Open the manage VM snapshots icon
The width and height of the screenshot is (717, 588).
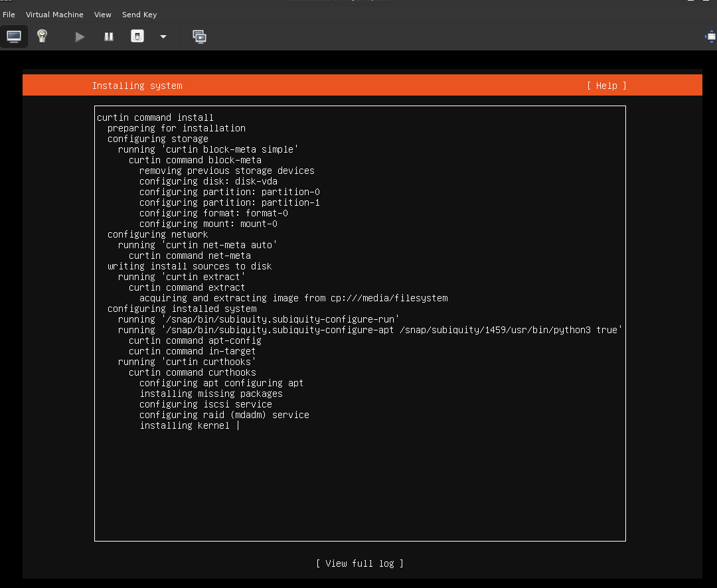coord(199,37)
